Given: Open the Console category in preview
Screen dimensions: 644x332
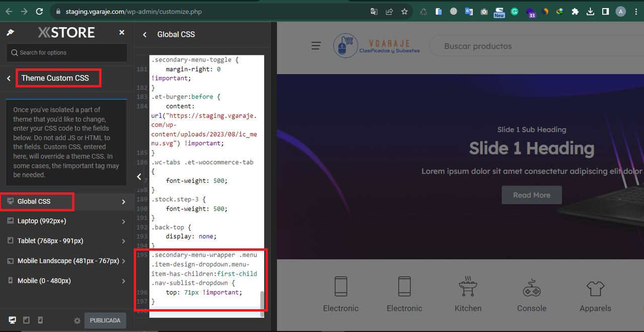Looking at the screenshot, I should [x=532, y=295].
